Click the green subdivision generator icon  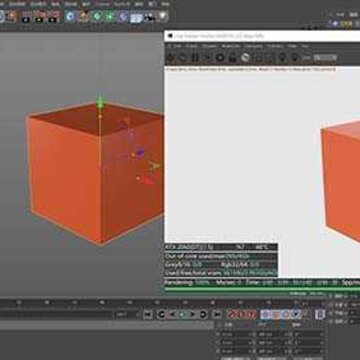97,16
